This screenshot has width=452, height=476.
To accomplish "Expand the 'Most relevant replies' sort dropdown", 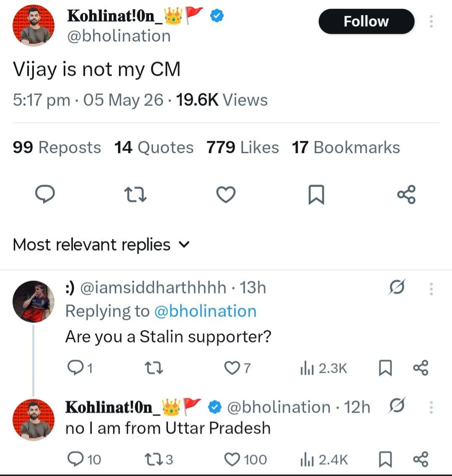I will tap(101, 244).
